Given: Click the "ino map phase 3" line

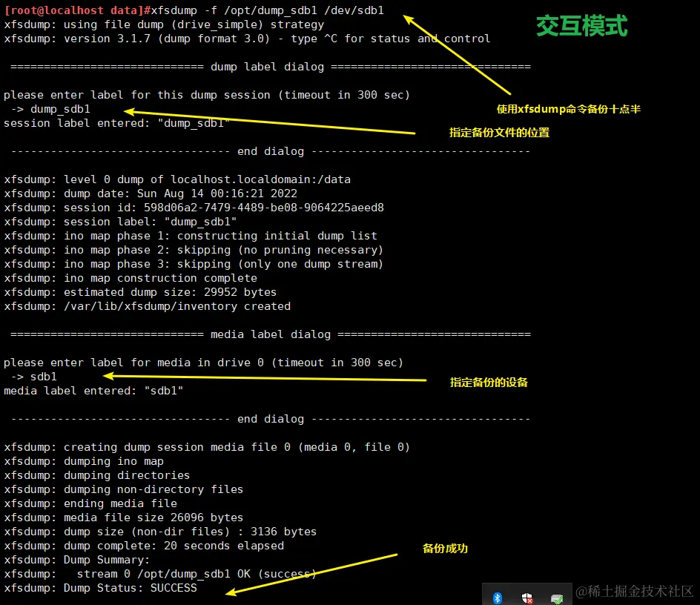Looking at the screenshot, I should (194, 265).
